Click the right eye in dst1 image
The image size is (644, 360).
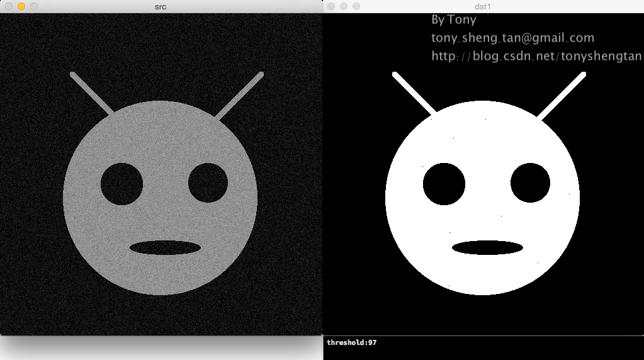click(530, 183)
